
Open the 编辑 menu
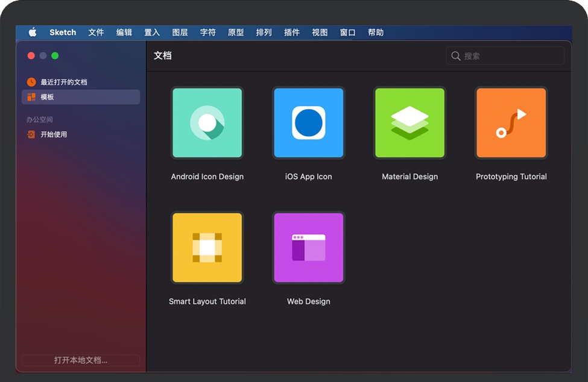124,33
